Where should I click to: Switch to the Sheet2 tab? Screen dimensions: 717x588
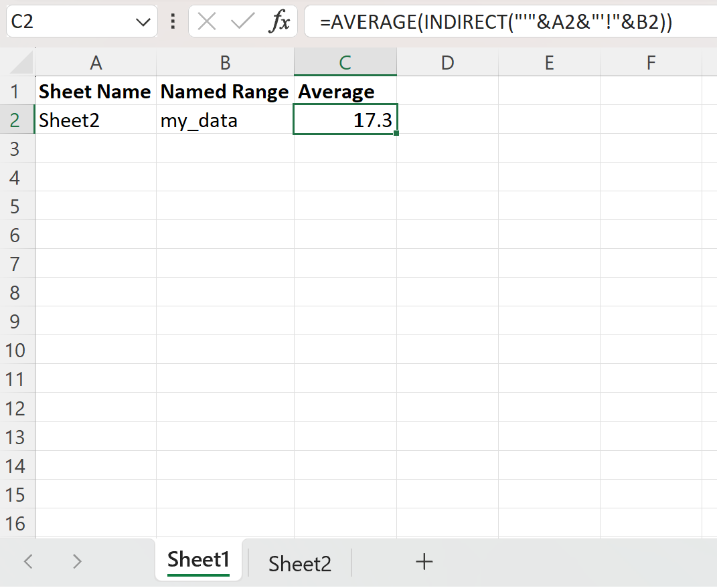click(299, 563)
